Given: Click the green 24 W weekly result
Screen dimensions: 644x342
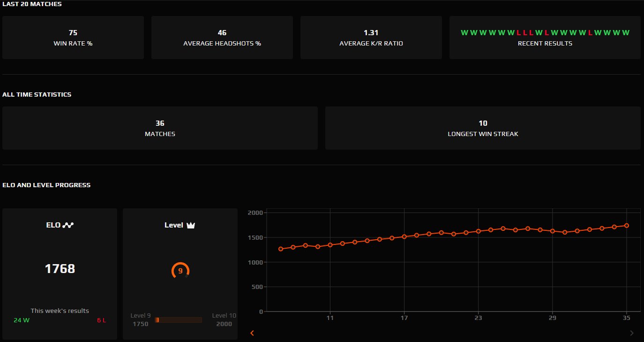Looking at the screenshot, I should point(22,320).
